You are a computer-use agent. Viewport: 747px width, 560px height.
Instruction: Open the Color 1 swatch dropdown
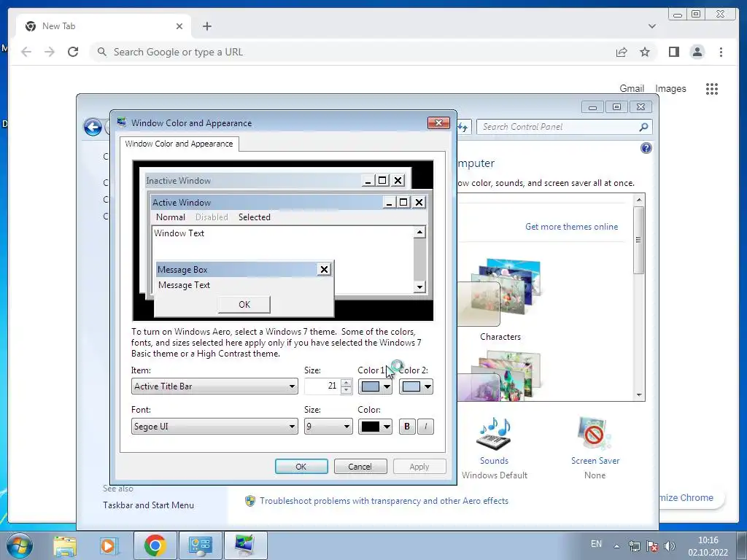tap(375, 386)
